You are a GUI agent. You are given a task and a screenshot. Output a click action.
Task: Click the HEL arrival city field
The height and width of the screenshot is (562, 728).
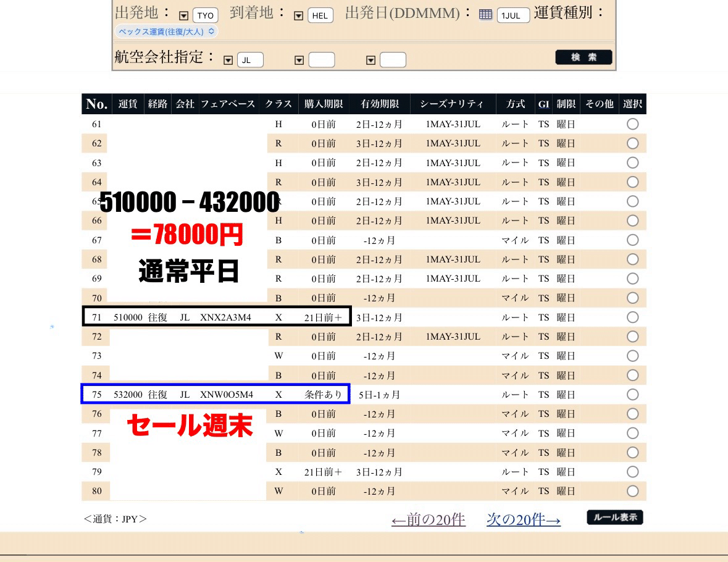coord(322,14)
